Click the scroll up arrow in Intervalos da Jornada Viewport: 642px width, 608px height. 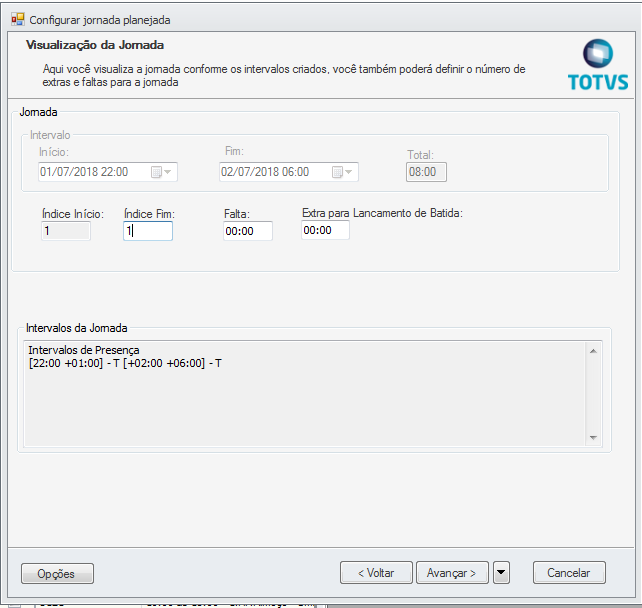593,351
